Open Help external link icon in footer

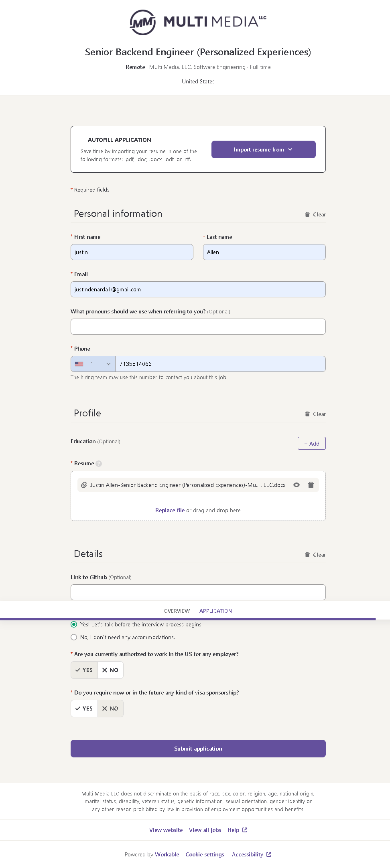[x=245, y=830]
